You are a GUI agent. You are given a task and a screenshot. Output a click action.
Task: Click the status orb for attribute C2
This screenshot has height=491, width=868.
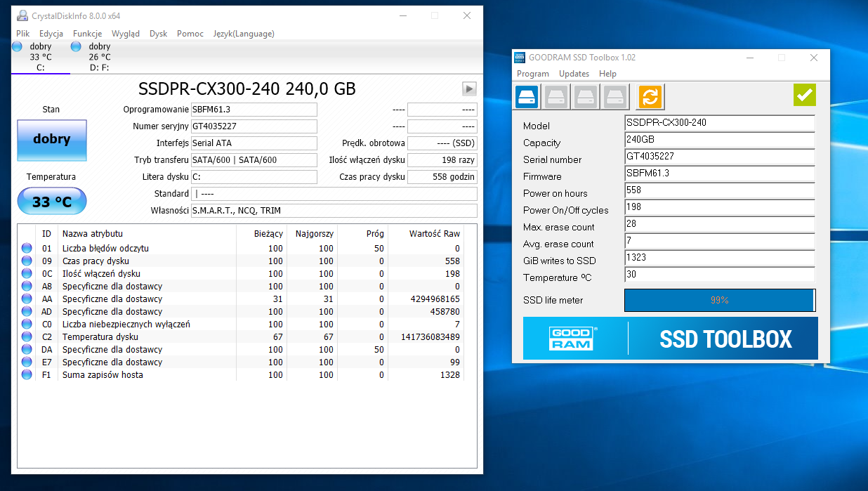pyautogui.click(x=27, y=336)
